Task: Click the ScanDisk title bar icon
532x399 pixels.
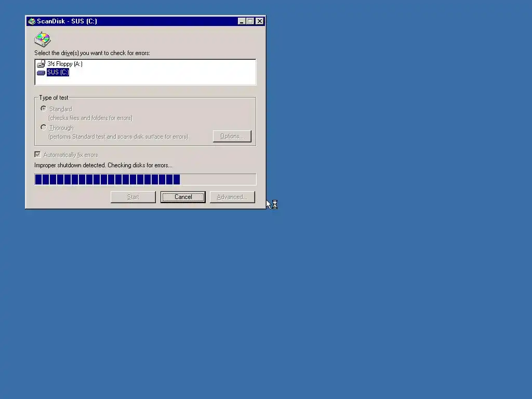Action: coord(32,21)
